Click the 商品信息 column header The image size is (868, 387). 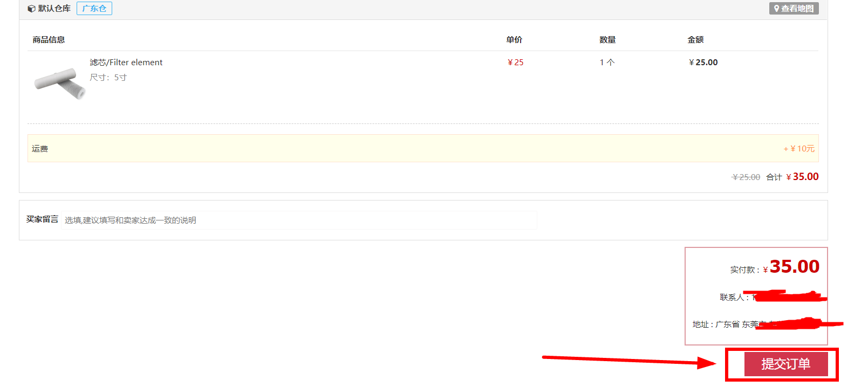coord(49,40)
